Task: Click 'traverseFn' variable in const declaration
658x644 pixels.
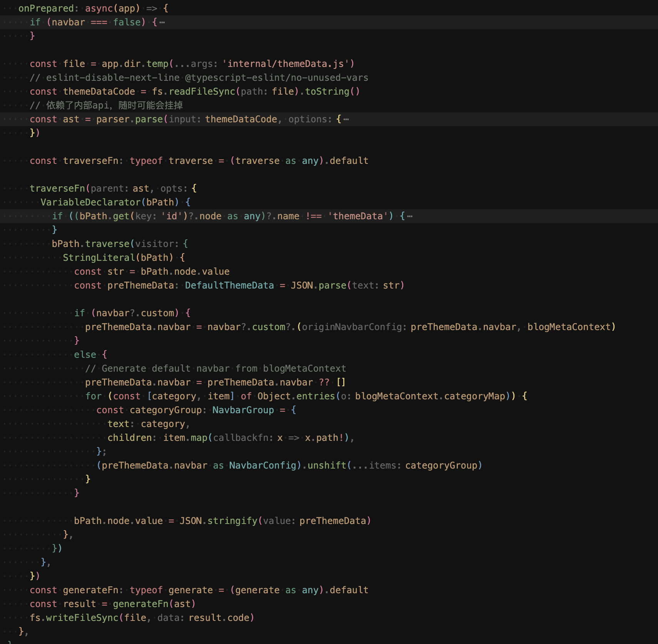Action: pos(91,161)
